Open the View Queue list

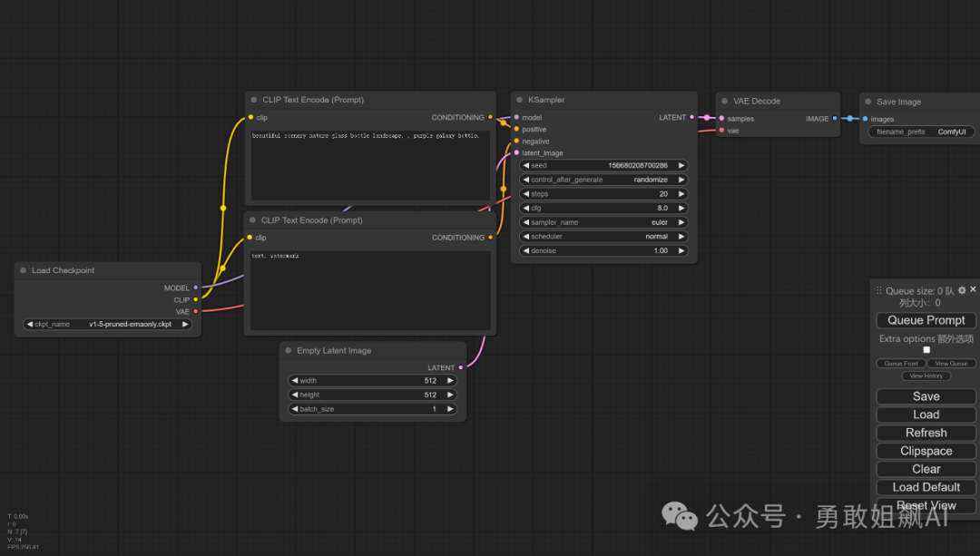[x=951, y=364]
